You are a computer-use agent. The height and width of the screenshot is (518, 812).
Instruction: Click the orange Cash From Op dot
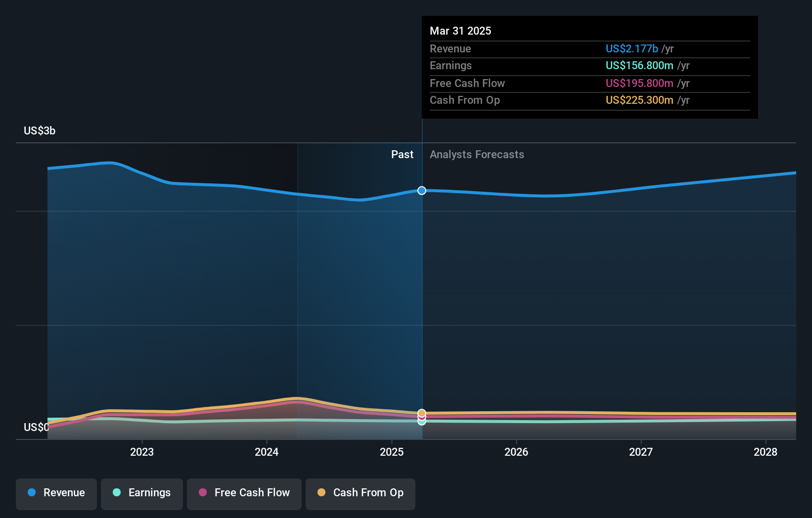point(321,492)
